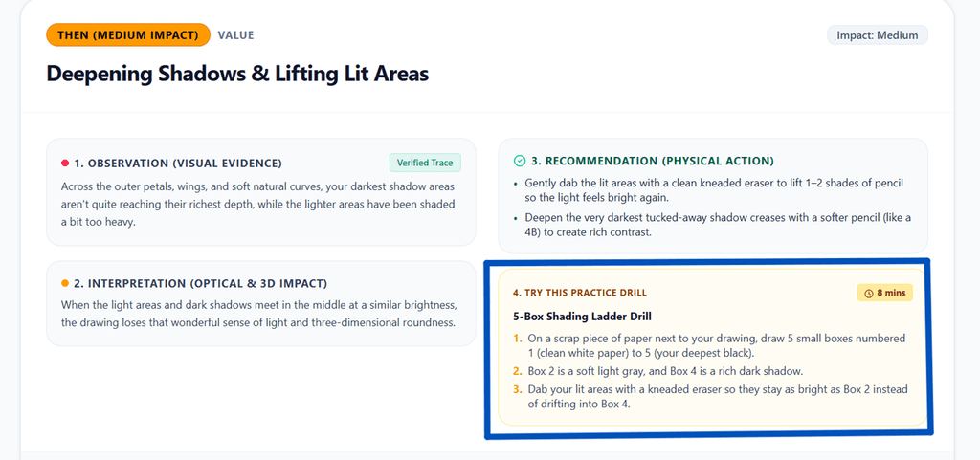Click the Deepening Shadows & Lifting Lit Areas title
Viewport: 980px width, 460px height.
(237, 74)
